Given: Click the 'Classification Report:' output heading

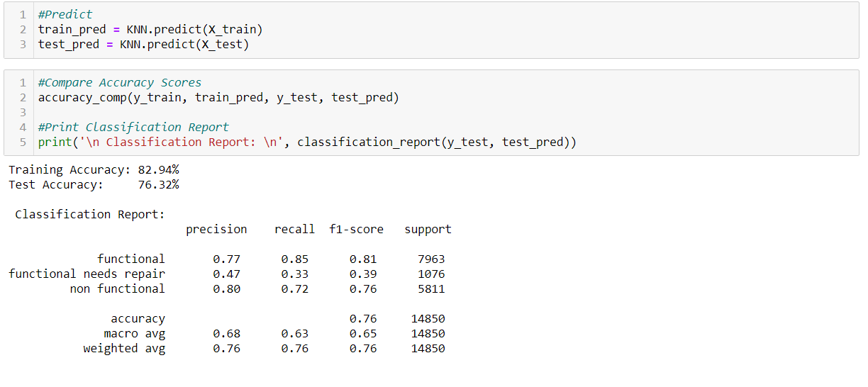Looking at the screenshot, I should (x=90, y=214).
